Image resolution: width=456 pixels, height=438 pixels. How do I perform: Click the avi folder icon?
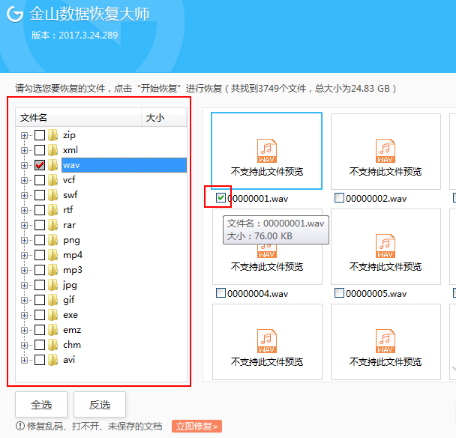(x=53, y=360)
